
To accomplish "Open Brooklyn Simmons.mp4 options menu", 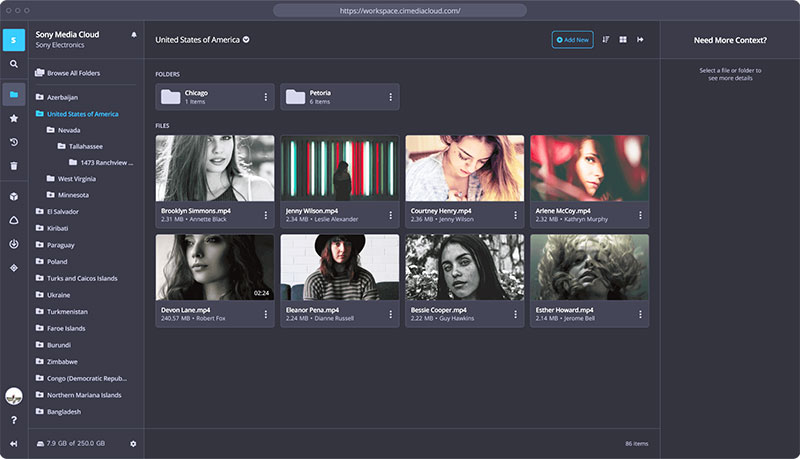I will tap(265, 215).
